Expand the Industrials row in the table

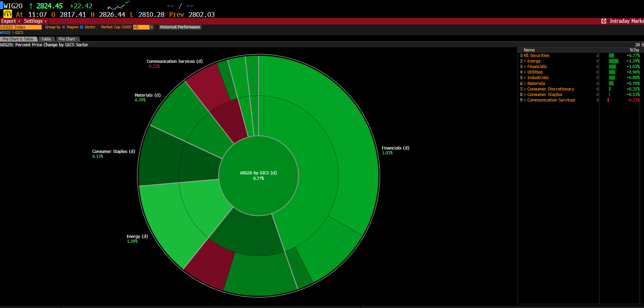525,78
